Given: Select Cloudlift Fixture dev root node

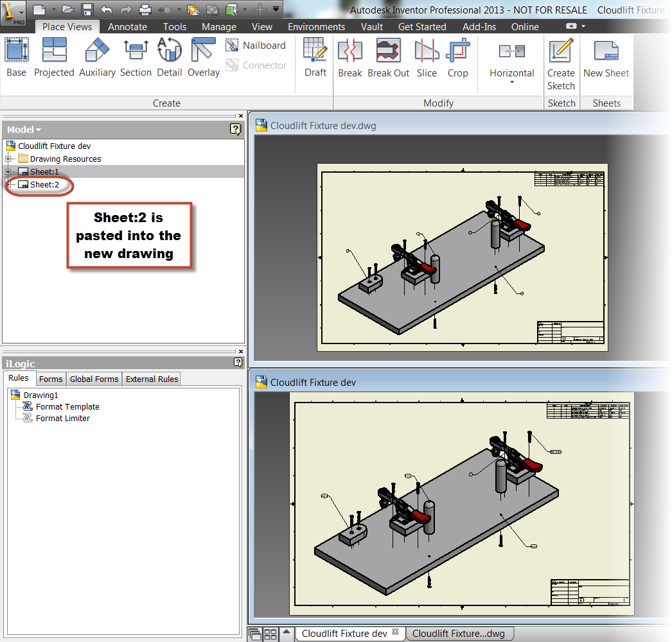Looking at the screenshot, I should point(54,146).
